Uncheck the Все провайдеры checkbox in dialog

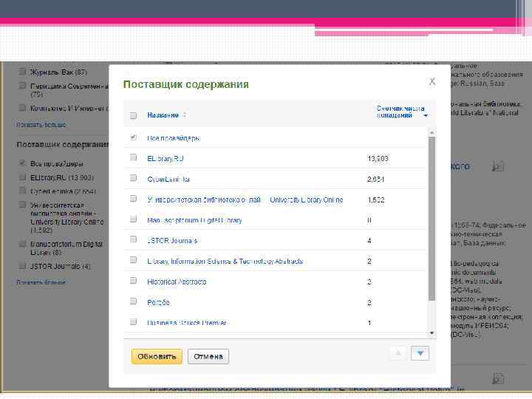point(133,137)
